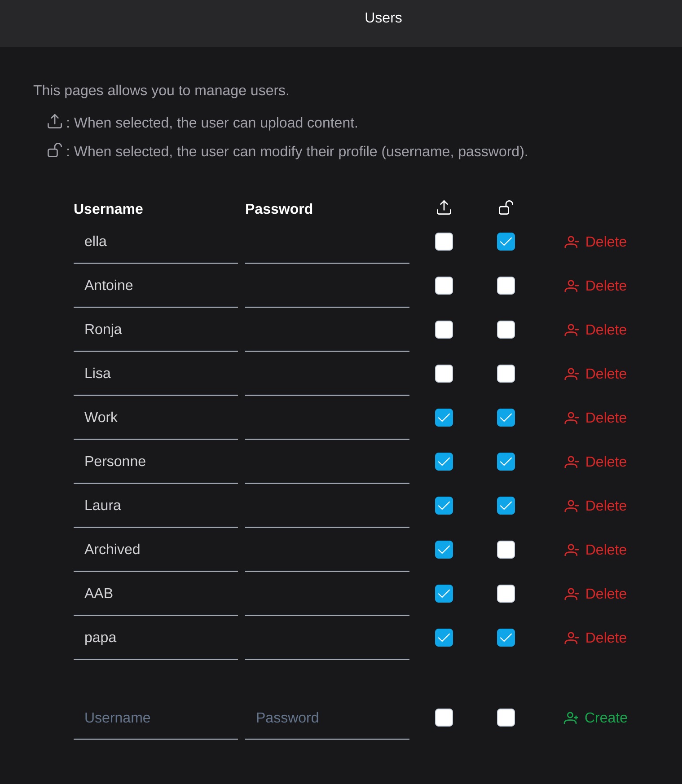Click the unlock column header icon
The height and width of the screenshot is (784, 682).
click(506, 207)
